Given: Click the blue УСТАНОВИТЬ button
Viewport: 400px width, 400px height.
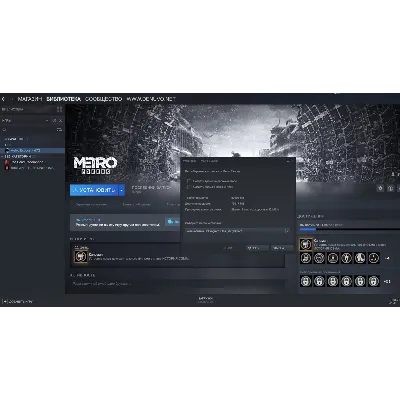Looking at the screenshot, I should (94, 190).
